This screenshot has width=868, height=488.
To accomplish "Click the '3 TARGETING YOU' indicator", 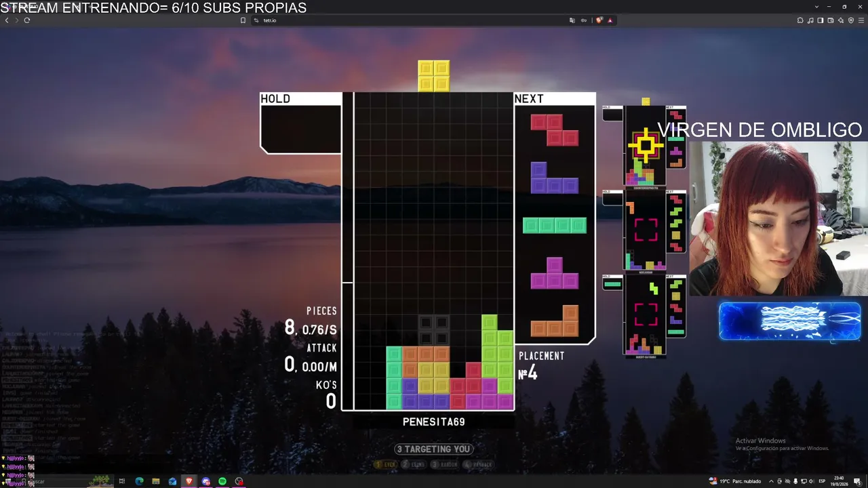I will tap(434, 449).
